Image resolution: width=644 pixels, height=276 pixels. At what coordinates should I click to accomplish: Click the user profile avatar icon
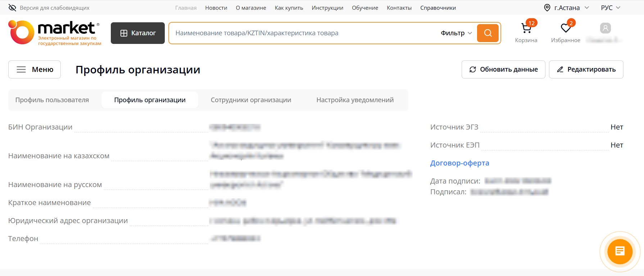606,28
